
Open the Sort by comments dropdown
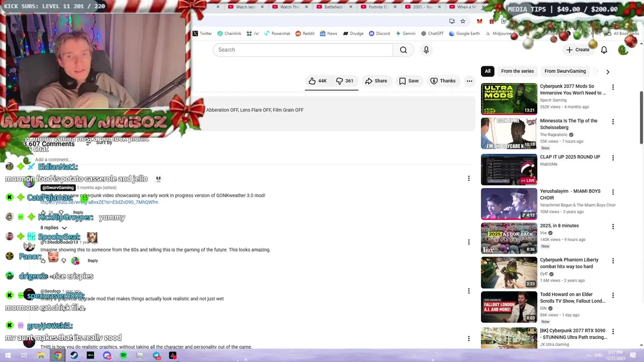pos(99,143)
